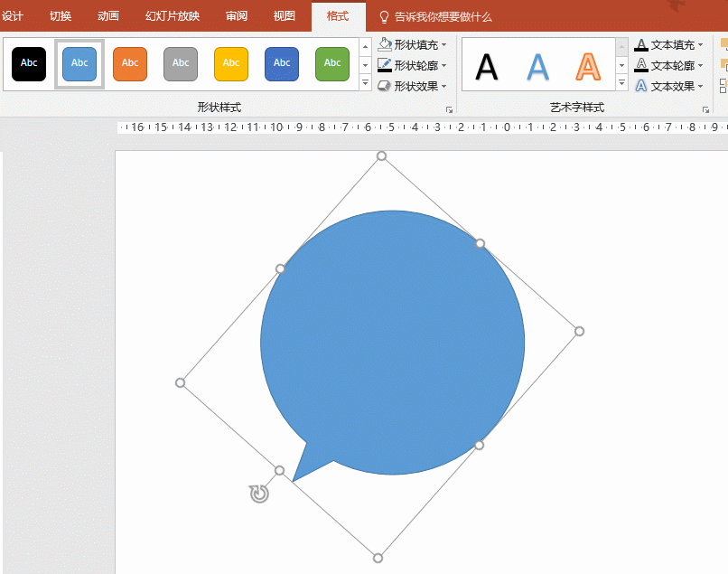This screenshot has width=728, height=574.
Task: Switch to the 幻灯片放映 tab
Action: coord(173,16)
